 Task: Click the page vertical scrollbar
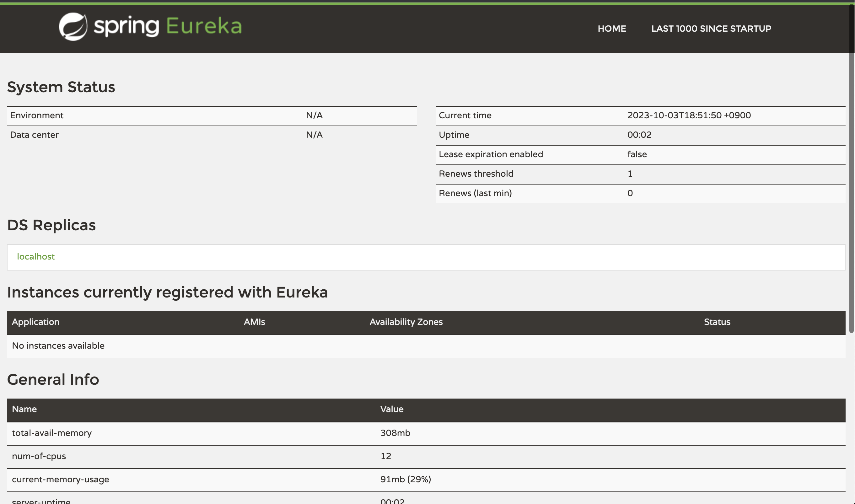(851, 170)
